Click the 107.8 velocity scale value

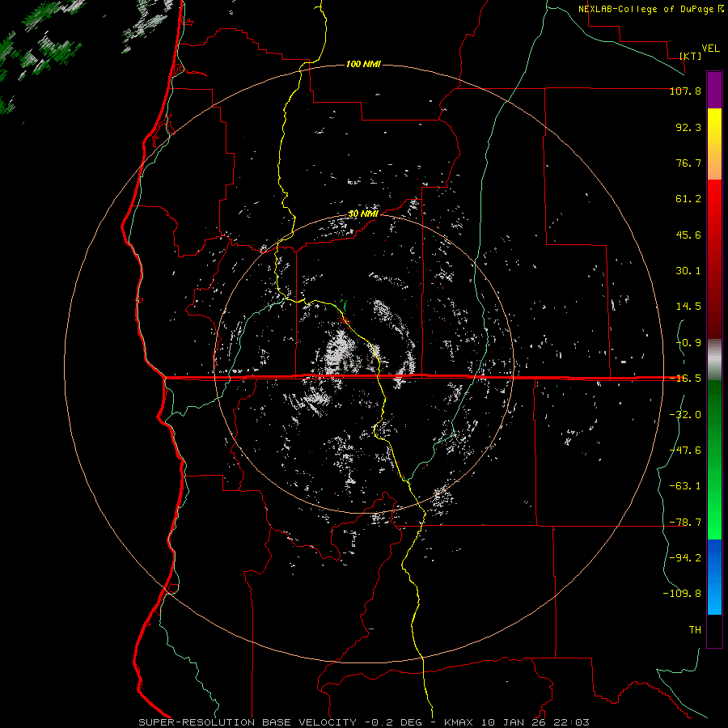685,91
